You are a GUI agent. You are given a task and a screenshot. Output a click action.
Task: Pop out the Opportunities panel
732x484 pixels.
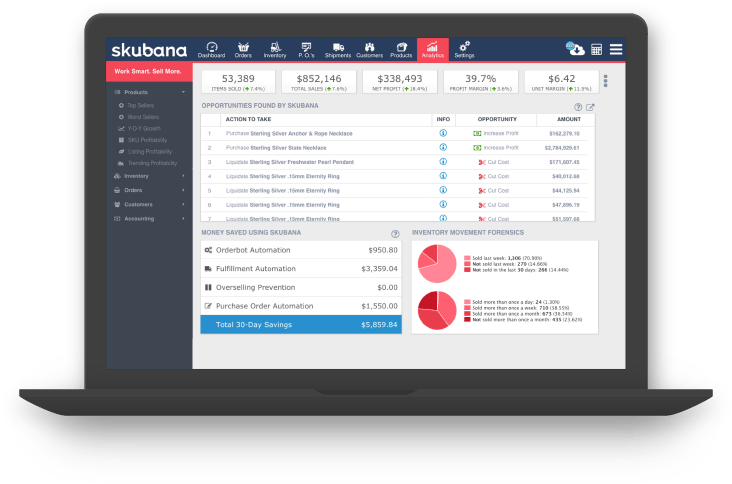tap(590, 107)
